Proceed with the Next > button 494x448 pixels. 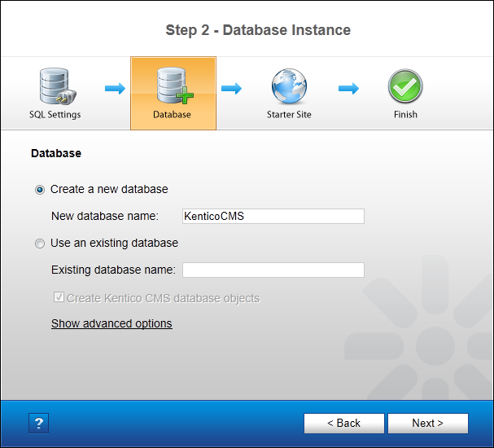[428, 424]
